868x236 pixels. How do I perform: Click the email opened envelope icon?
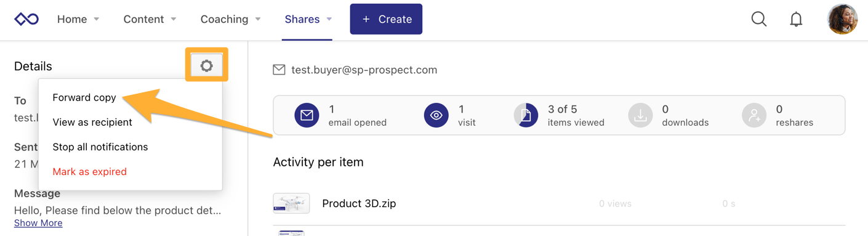pyautogui.click(x=307, y=115)
